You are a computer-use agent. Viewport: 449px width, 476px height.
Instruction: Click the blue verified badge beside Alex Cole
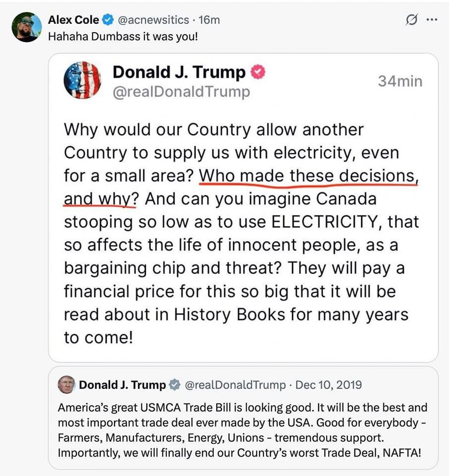tap(108, 20)
